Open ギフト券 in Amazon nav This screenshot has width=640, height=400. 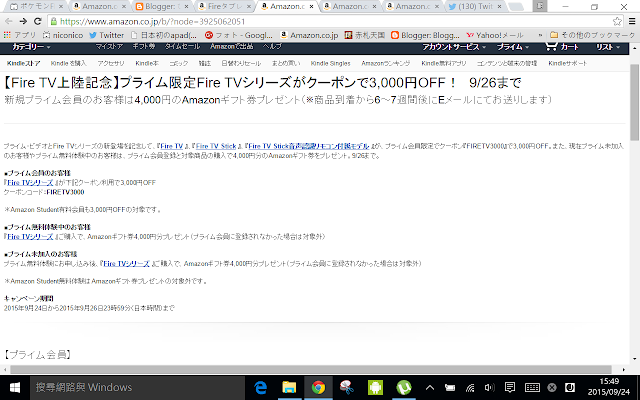coord(144,47)
